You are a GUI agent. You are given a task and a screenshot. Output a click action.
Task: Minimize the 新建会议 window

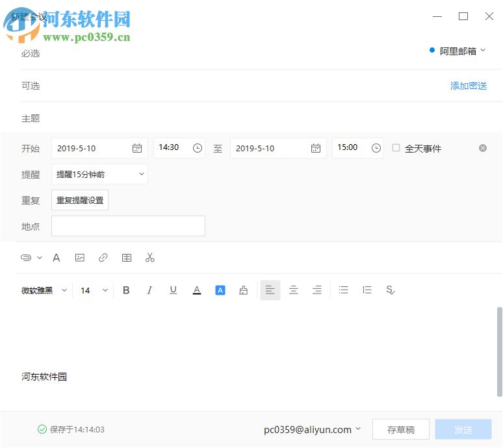pos(437,16)
